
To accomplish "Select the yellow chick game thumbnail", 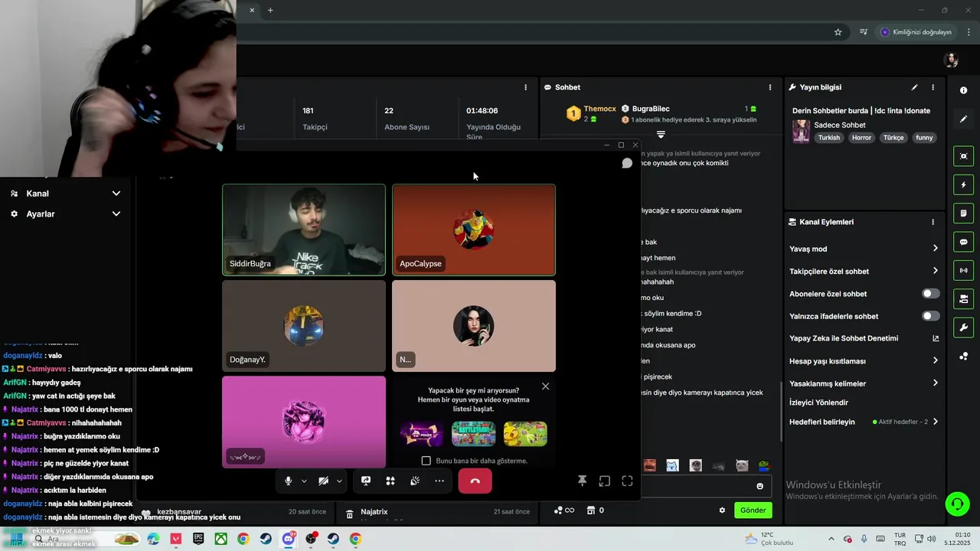I will point(525,434).
